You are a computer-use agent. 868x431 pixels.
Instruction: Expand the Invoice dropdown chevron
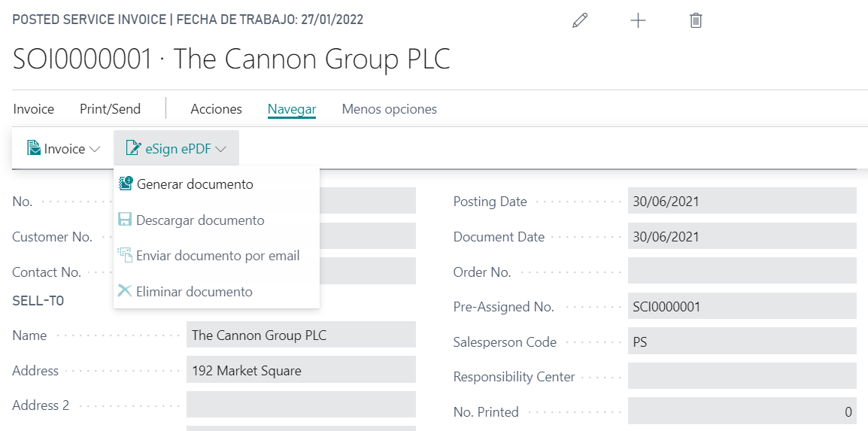(95, 150)
